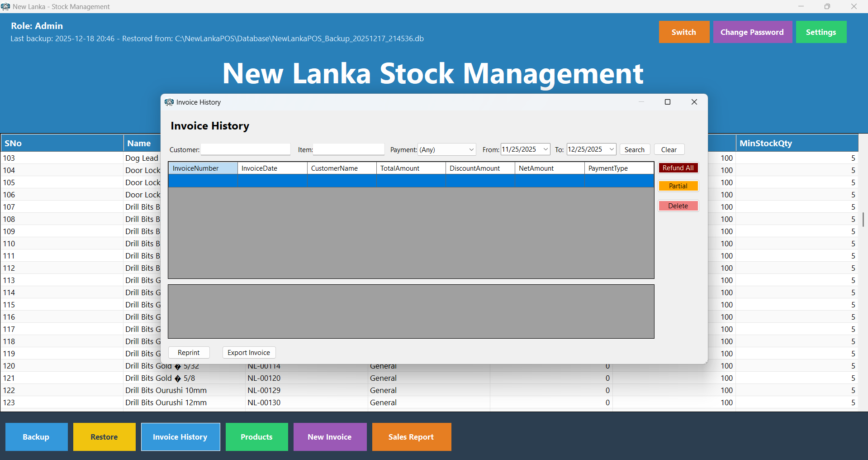Sort by the InvoiceDate column header
This screenshot has width=868, height=460.
[272, 168]
